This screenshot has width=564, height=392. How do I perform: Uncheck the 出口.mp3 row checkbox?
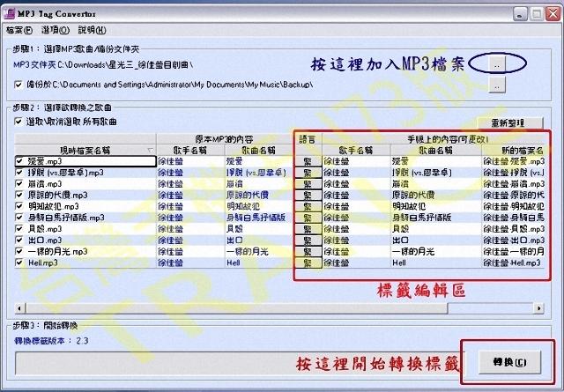click(19, 240)
